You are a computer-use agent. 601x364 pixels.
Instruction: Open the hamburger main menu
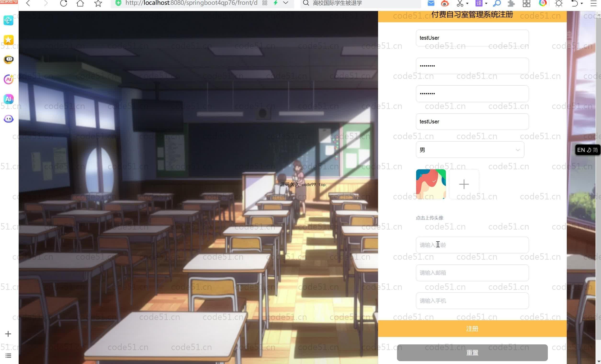[x=593, y=3]
